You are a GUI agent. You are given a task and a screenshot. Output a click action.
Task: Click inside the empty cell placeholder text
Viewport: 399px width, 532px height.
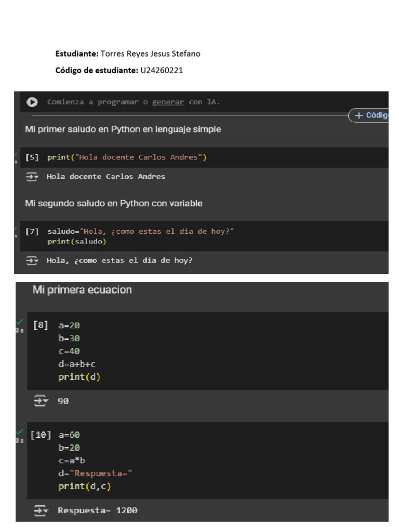point(134,102)
